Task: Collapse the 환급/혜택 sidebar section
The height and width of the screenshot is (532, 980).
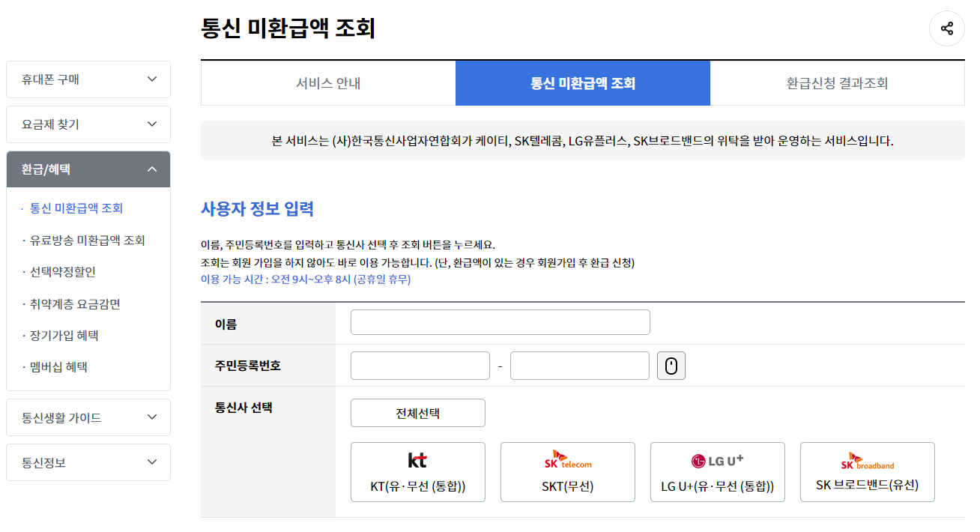Action: (88, 169)
